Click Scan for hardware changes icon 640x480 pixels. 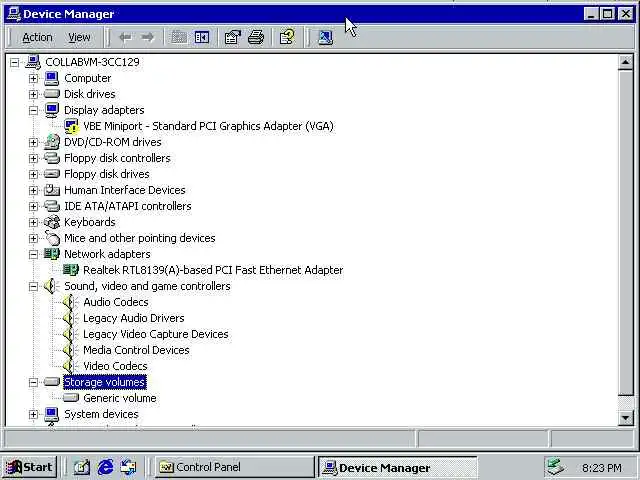(326, 38)
